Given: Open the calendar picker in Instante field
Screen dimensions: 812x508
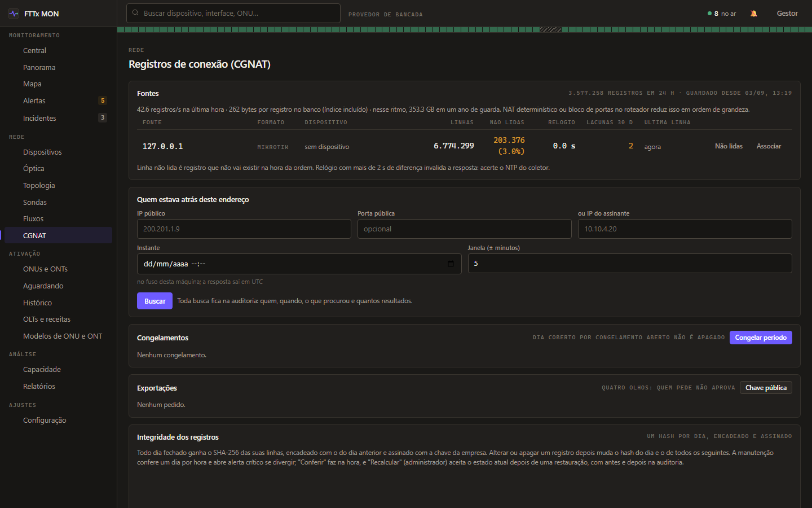Looking at the screenshot, I should (x=451, y=264).
